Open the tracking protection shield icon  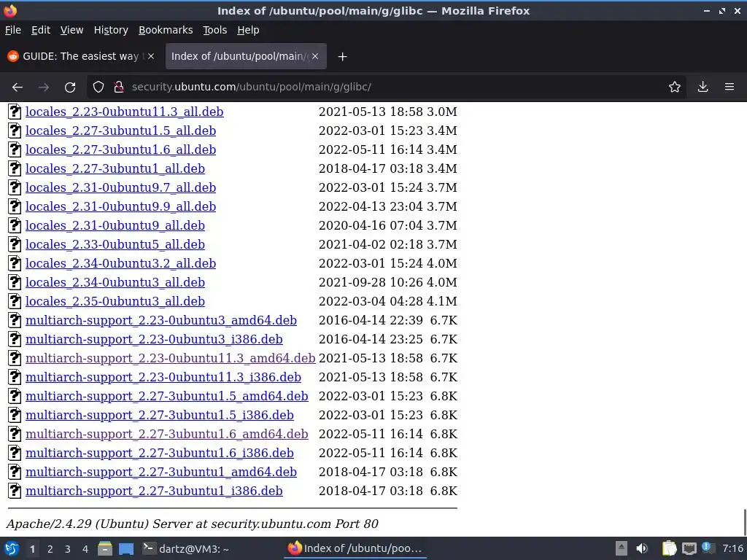[x=98, y=87]
